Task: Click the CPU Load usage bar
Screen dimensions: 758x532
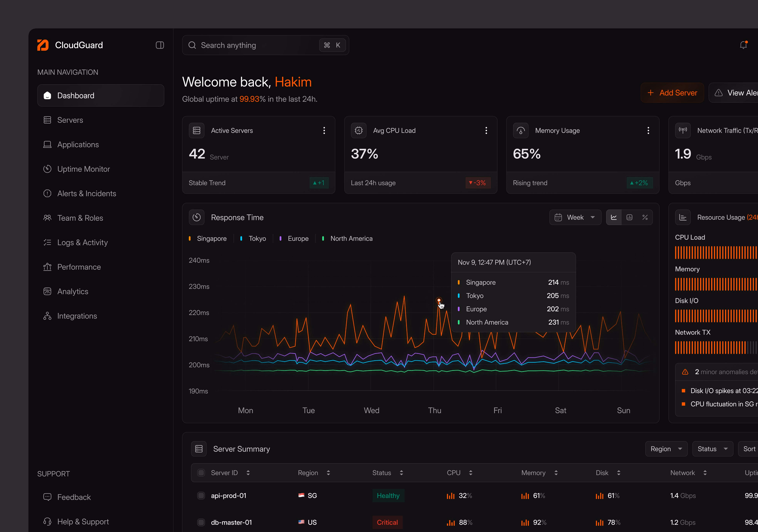Action: [x=716, y=253]
